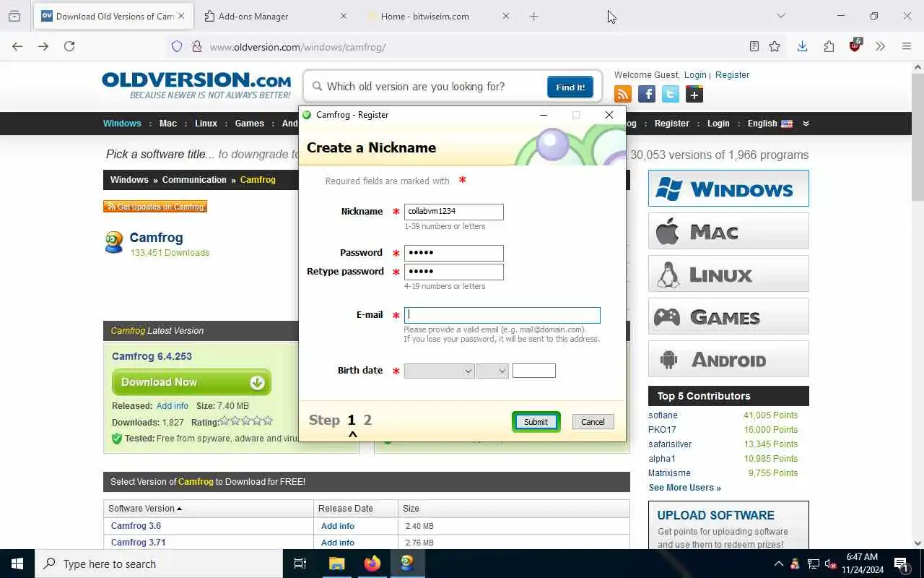Bookmark this page with the star icon
This screenshot has height=578, width=924.
(775, 46)
